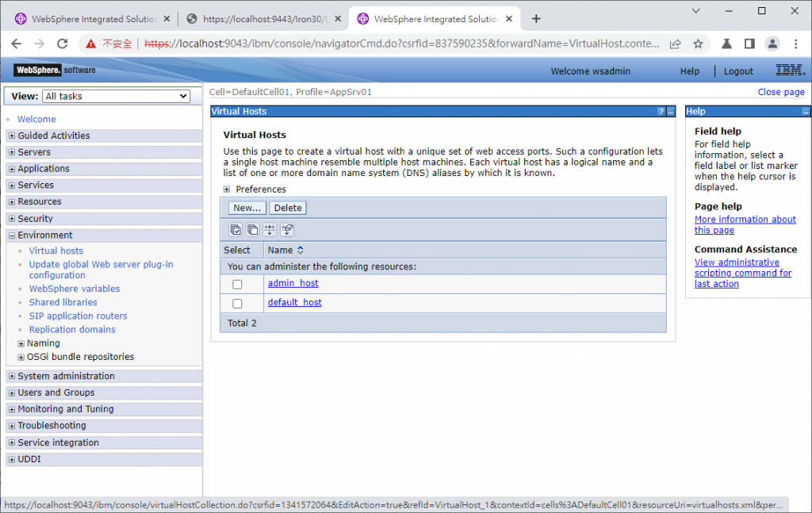Minimize the Virtual Hosts portlet
The height and width of the screenshot is (513, 812).
point(671,111)
